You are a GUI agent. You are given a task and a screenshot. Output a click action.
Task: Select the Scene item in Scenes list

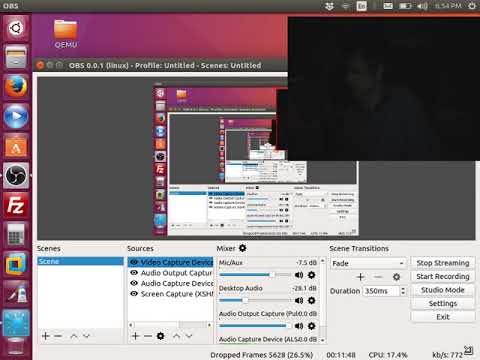click(80, 261)
